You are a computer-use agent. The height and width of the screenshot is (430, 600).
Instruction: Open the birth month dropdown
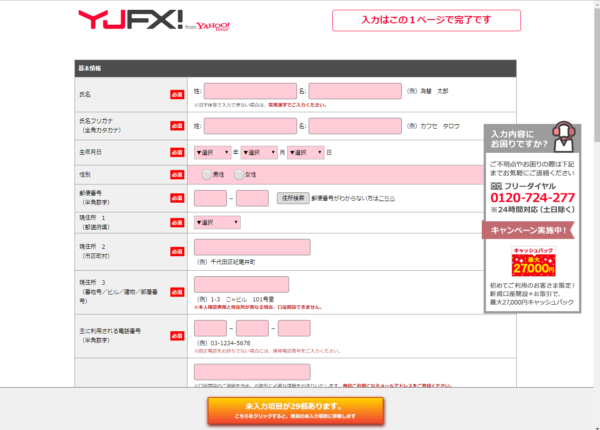click(258, 152)
